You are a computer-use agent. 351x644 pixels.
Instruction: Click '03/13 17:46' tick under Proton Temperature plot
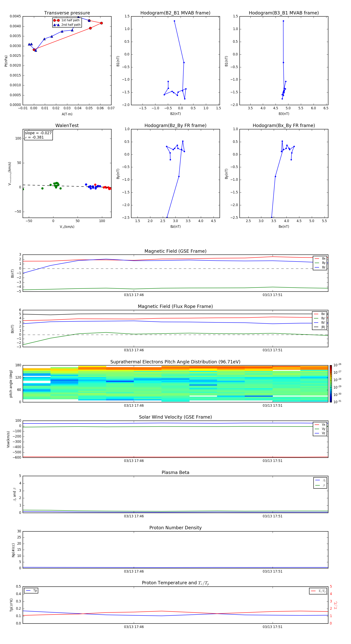134,627
